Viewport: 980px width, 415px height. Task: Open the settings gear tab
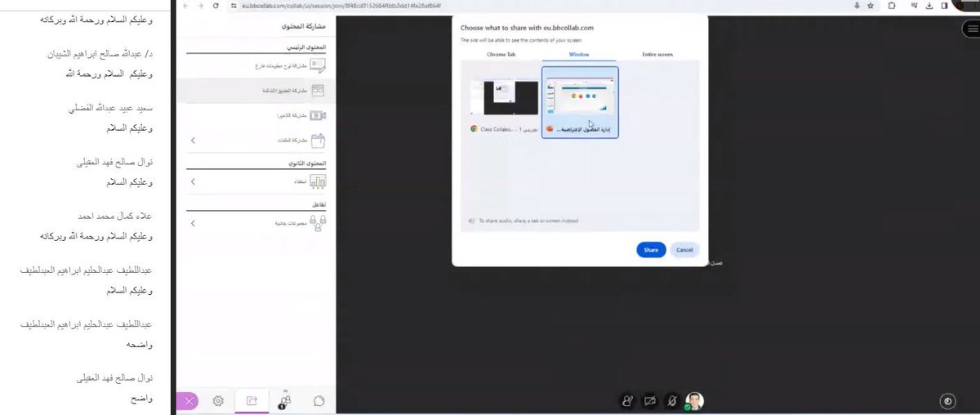click(x=218, y=401)
